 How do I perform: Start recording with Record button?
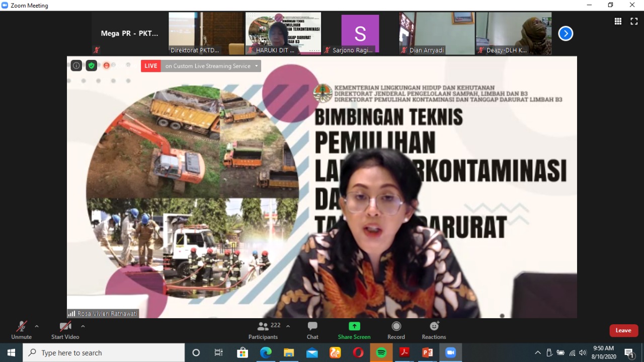point(396,330)
